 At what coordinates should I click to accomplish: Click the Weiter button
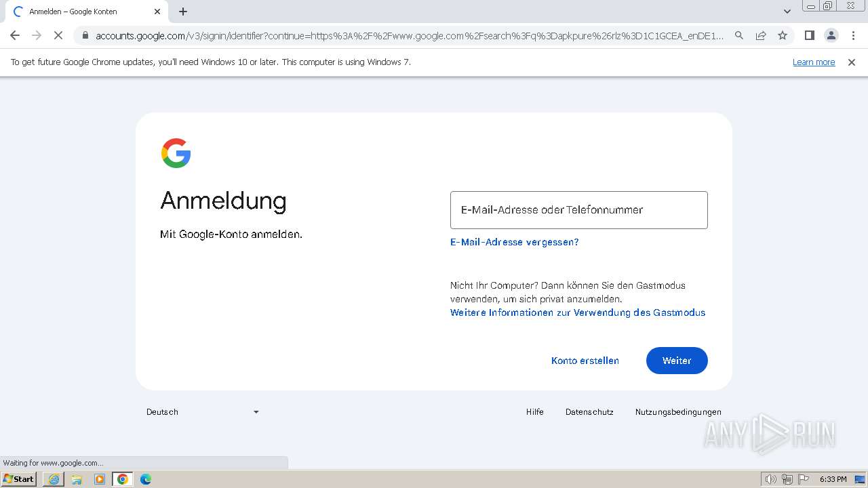tap(677, 361)
